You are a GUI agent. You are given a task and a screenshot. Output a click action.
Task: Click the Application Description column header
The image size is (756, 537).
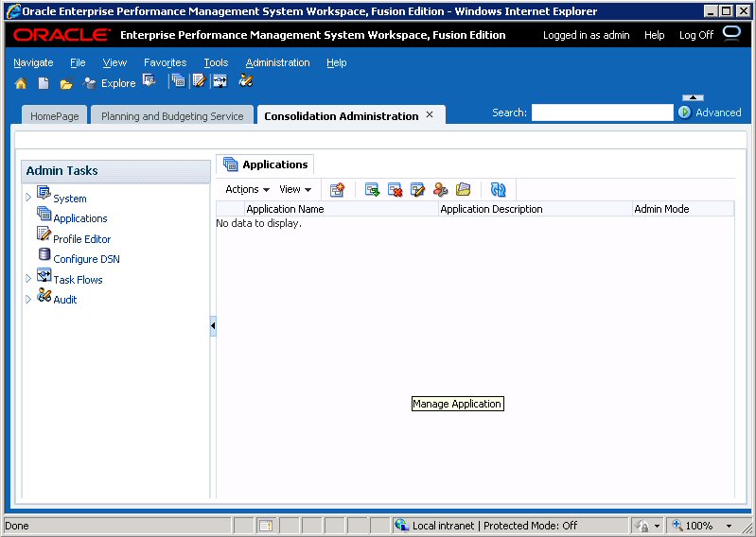pos(536,209)
